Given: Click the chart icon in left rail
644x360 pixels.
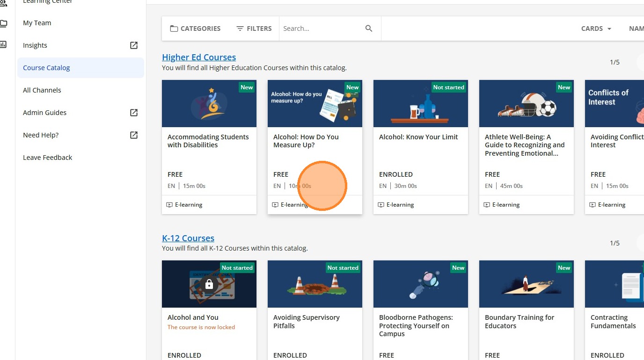Looking at the screenshot, I should (x=4, y=45).
